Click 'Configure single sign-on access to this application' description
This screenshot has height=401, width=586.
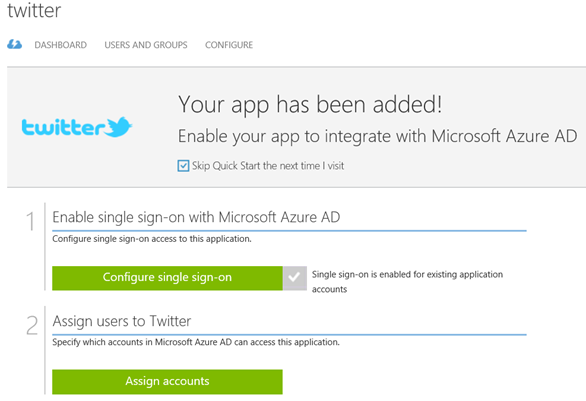[x=152, y=239]
